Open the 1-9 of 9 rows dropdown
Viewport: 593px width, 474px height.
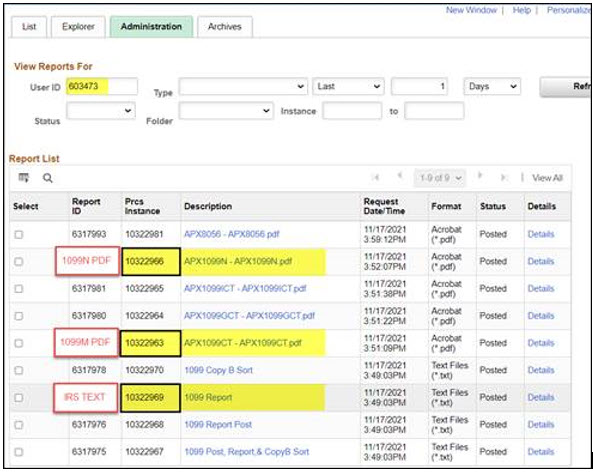tap(440, 178)
